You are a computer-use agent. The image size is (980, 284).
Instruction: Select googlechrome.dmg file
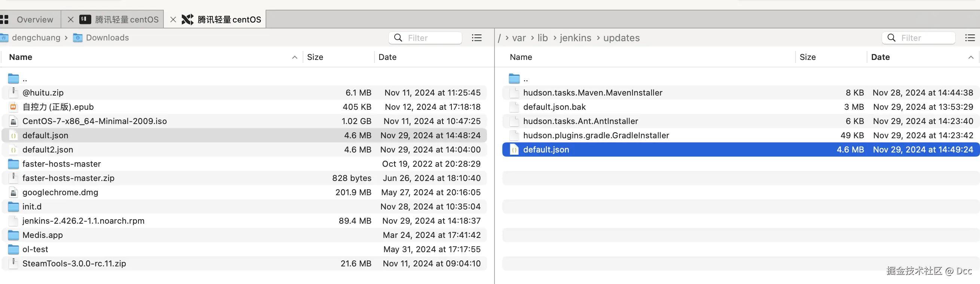coord(244,193)
